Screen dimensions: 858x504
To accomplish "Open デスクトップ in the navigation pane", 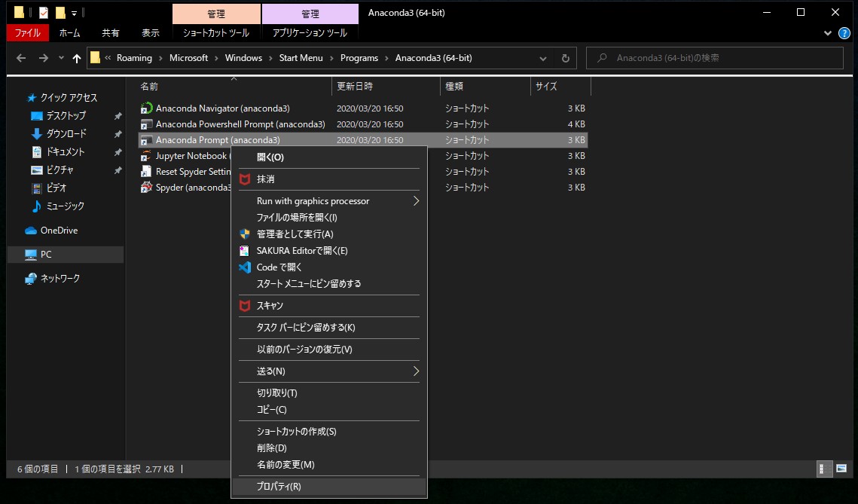I will 66,116.
